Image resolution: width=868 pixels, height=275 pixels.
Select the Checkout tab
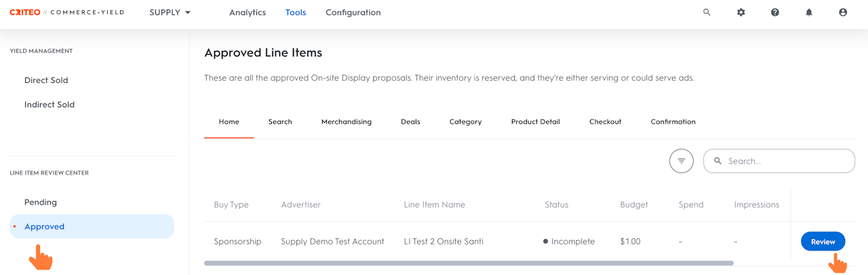tap(605, 122)
